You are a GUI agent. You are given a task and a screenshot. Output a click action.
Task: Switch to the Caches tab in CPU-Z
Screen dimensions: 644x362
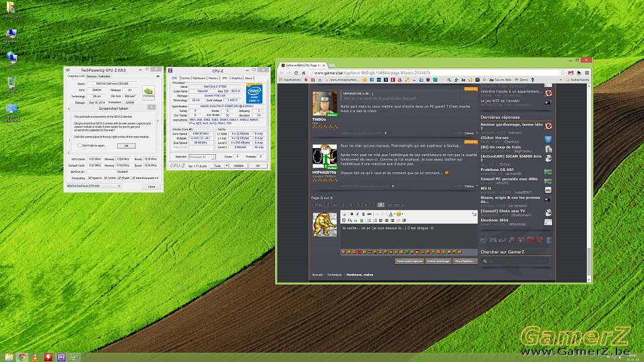pyautogui.click(x=185, y=78)
